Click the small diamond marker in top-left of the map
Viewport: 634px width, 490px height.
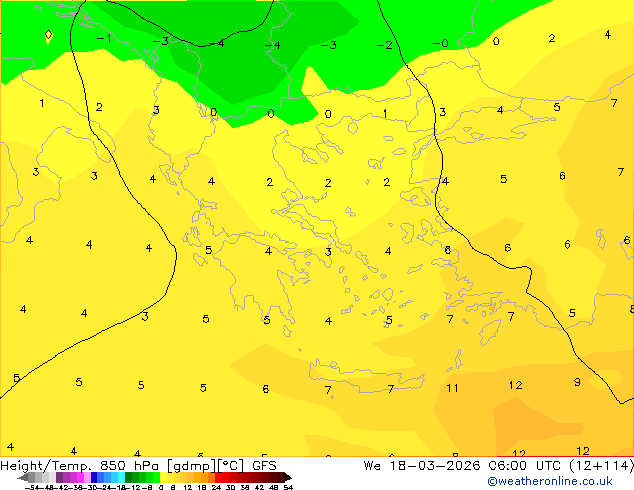(49, 35)
